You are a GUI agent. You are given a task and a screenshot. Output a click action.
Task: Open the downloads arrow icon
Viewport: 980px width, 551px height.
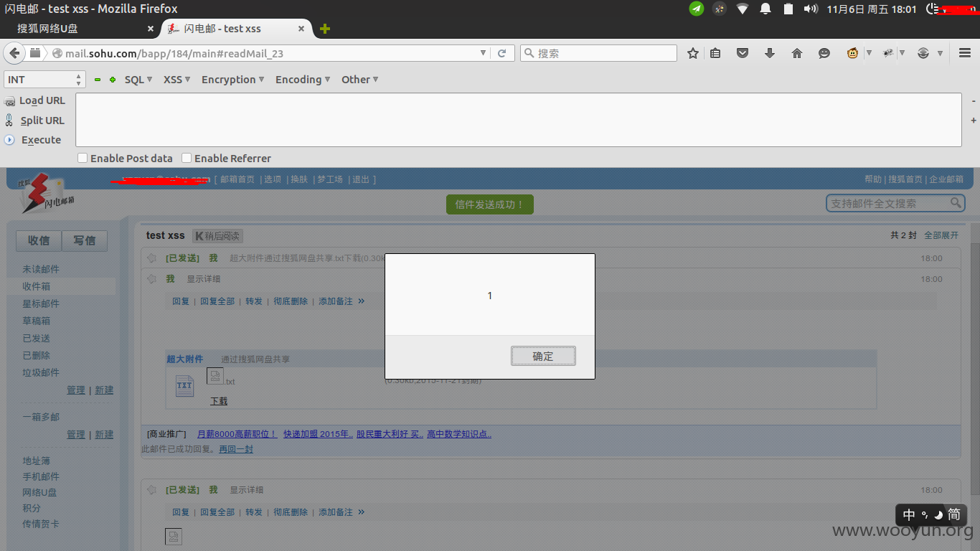click(770, 53)
